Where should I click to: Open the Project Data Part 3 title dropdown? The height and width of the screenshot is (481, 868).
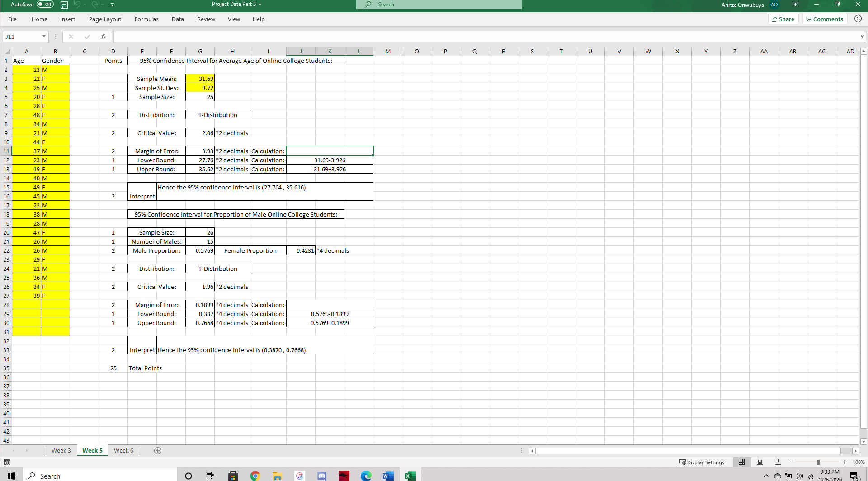coord(260,5)
